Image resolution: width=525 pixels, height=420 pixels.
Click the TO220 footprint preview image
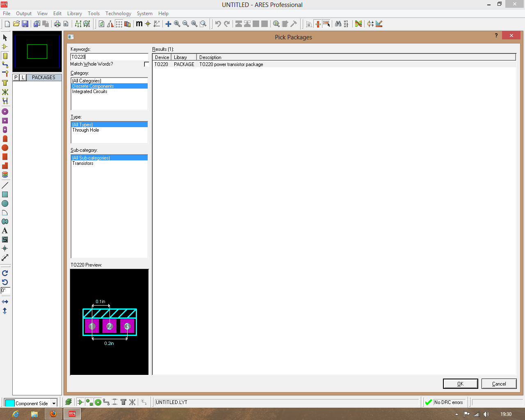[x=109, y=322]
